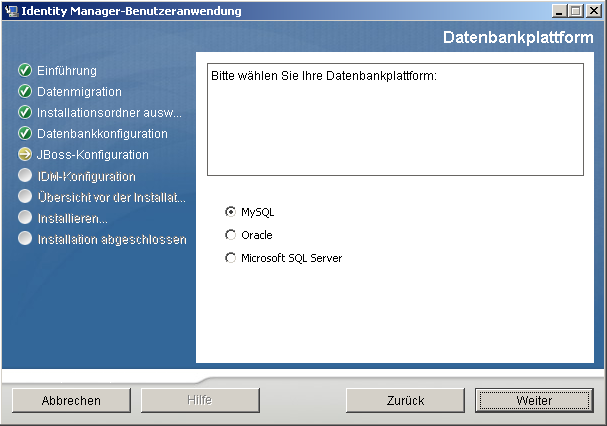Select Microsoft SQL Server radio button
The width and height of the screenshot is (607, 426).
pyautogui.click(x=230, y=258)
